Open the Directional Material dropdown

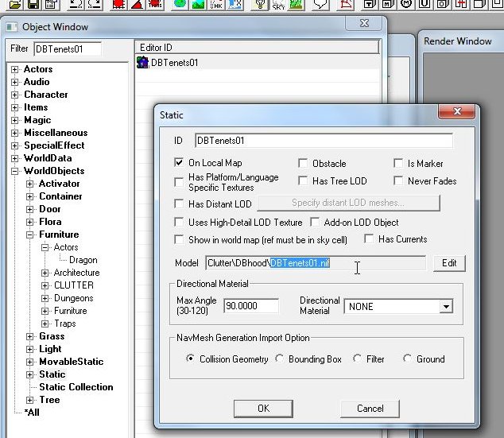[446, 306]
